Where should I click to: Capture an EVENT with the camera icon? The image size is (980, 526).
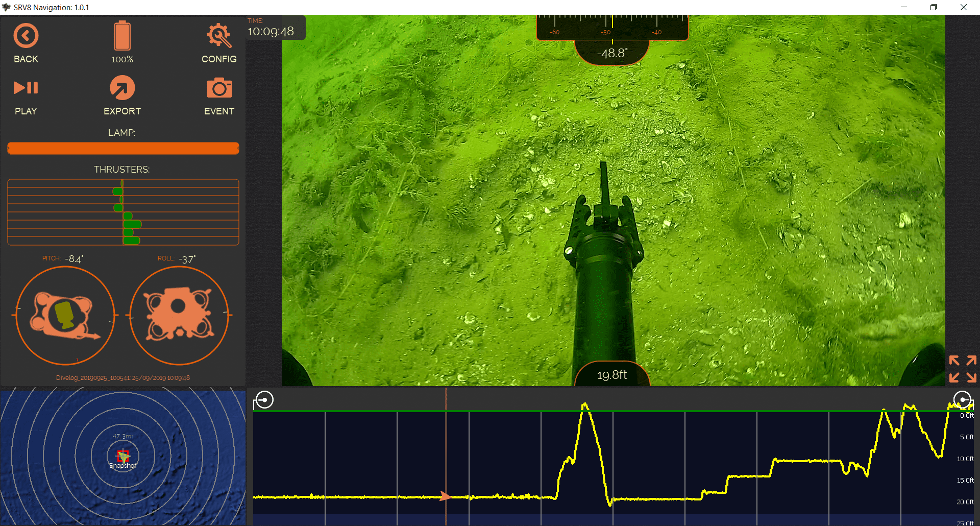click(x=219, y=88)
